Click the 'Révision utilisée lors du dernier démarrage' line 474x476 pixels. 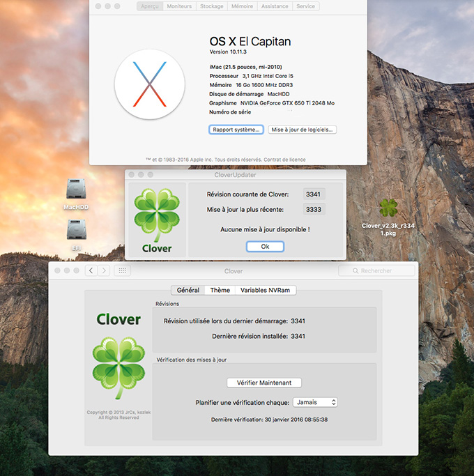click(234, 321)
